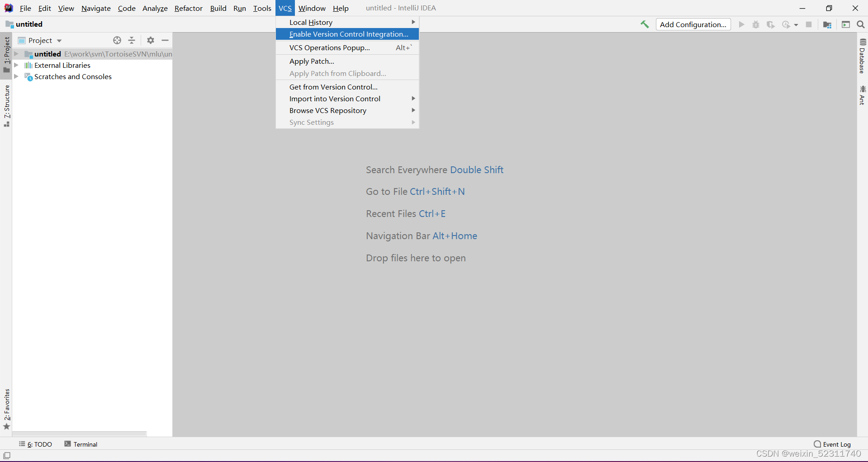Open the View menu

click(x=66, y=8)
